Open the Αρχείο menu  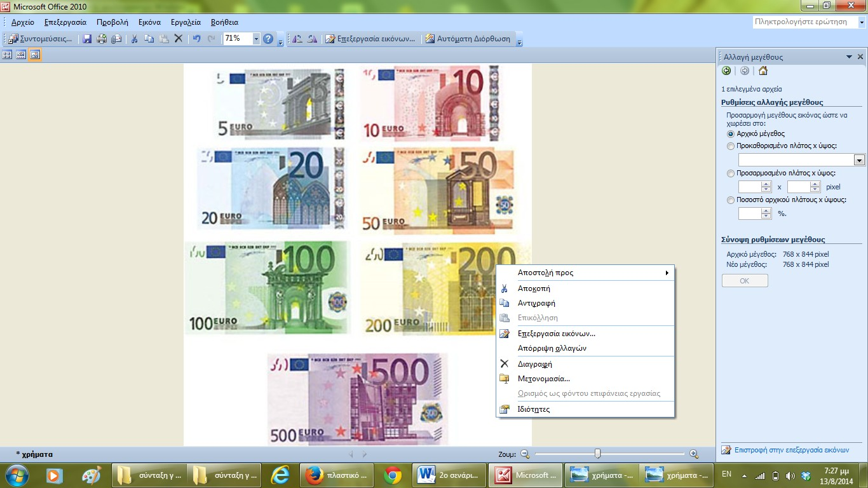[x=23, y=22]
